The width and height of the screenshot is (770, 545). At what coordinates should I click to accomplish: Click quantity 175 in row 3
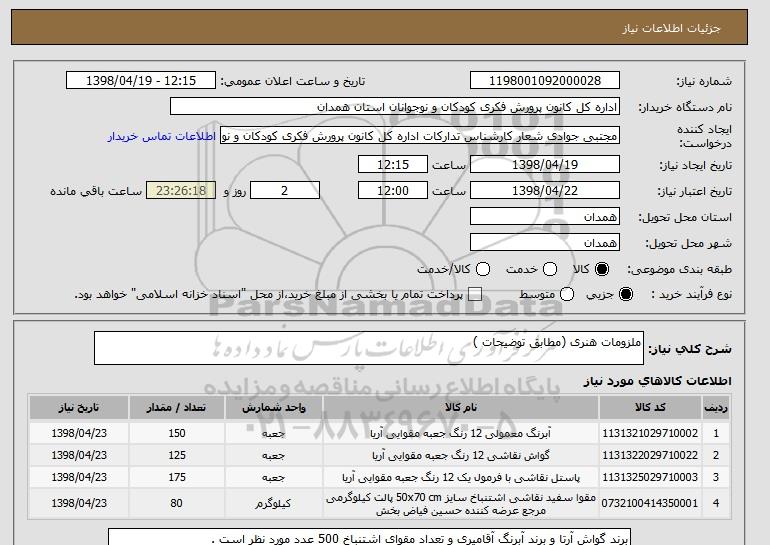(177, 477)
